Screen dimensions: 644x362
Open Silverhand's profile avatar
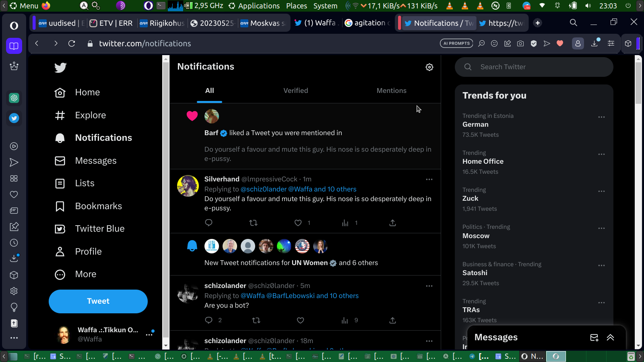(x=188, y=186)
